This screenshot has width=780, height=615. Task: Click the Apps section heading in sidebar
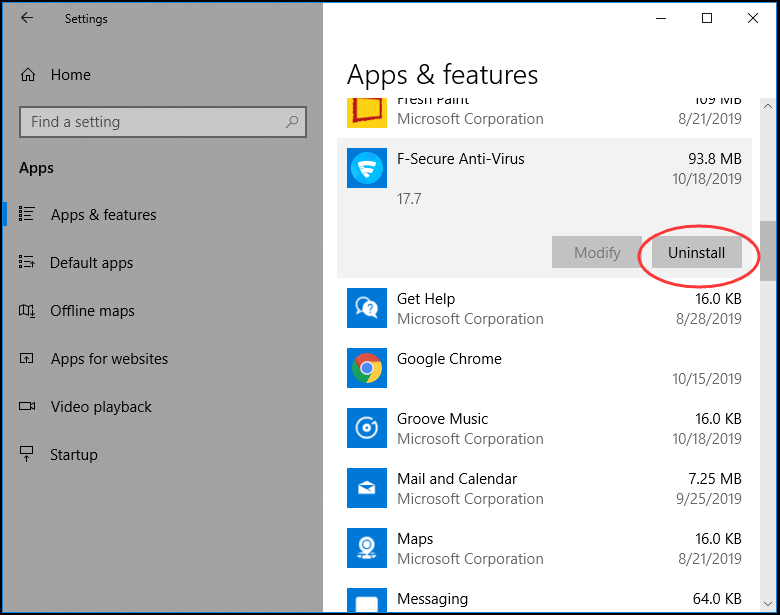coord(36,168)
